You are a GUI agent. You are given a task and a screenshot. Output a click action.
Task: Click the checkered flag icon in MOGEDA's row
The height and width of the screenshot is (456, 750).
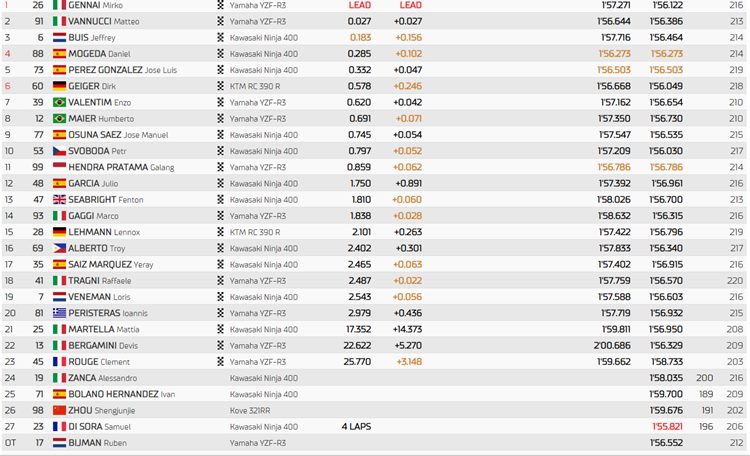(221, 54)
